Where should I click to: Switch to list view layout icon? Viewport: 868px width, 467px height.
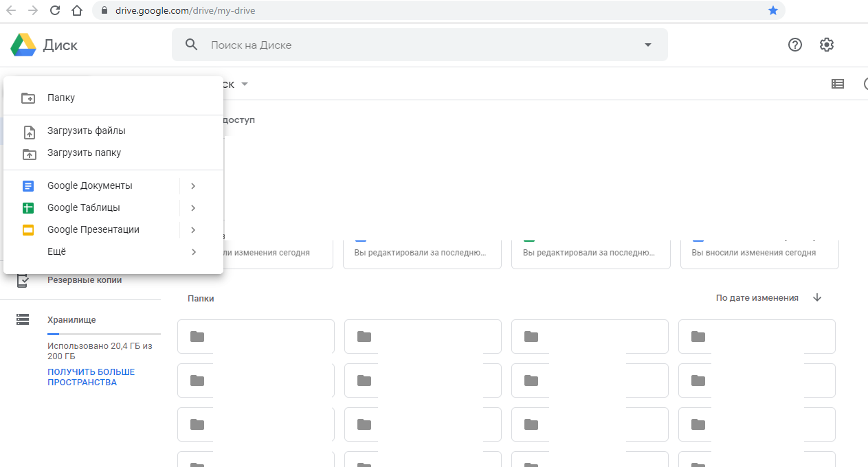837,84
